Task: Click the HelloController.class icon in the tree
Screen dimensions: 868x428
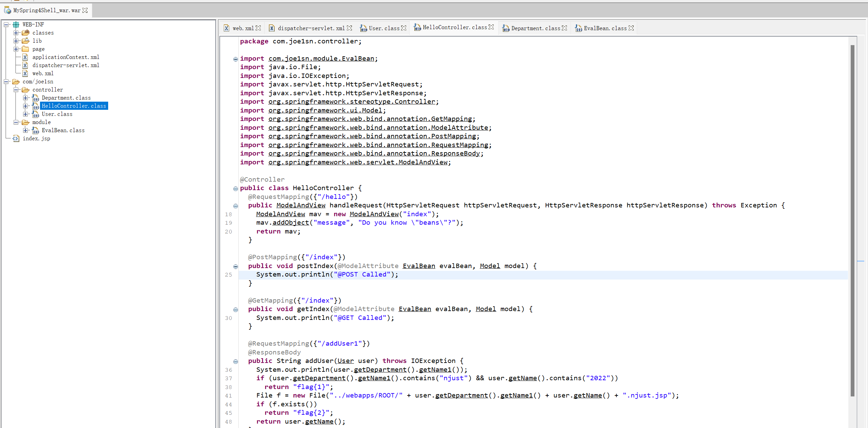Action: pyautogui.click(x=36, y=106)
